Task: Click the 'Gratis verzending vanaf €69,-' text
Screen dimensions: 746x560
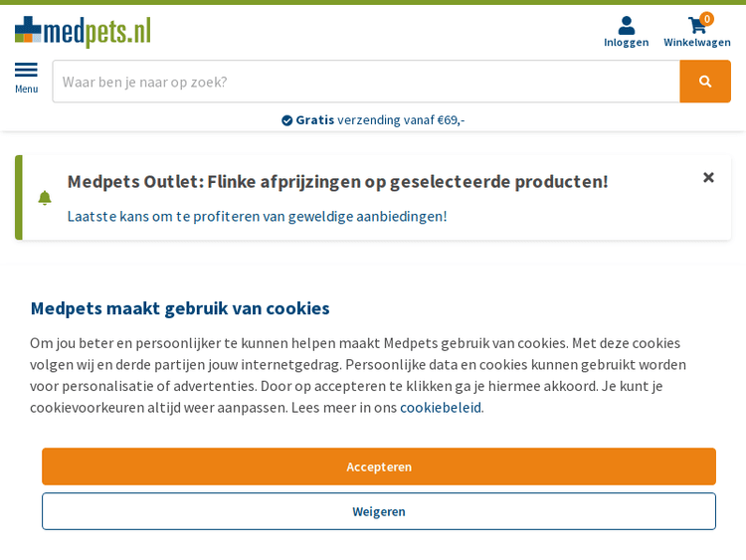Action: pos(380,120)
